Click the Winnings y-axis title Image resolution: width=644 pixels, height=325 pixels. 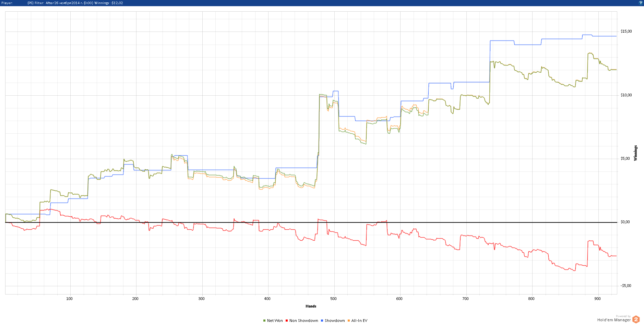click(x=635, y=153)
